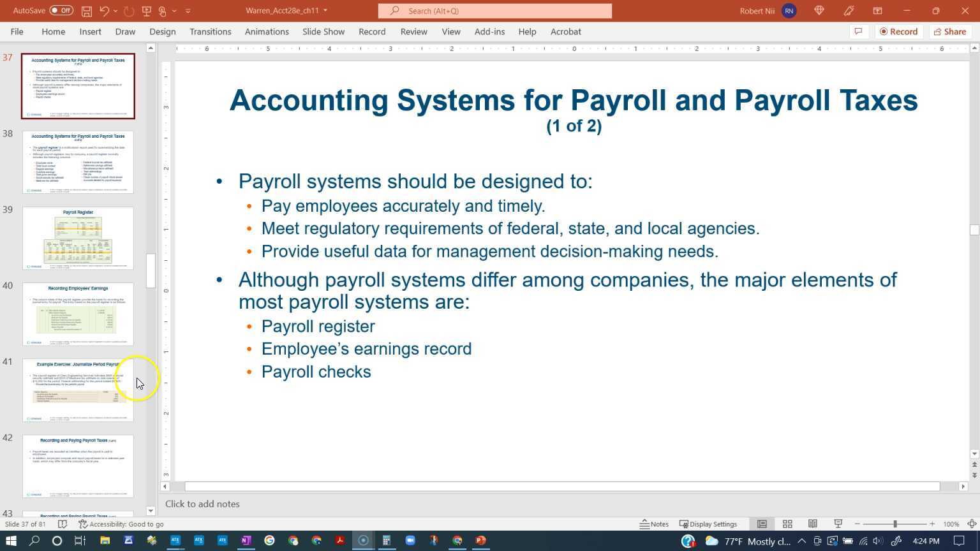This screenshot has width=980, height=551.
Task: Select the Payroll Register slide thumbnail
Action: [x=78, y=237]
